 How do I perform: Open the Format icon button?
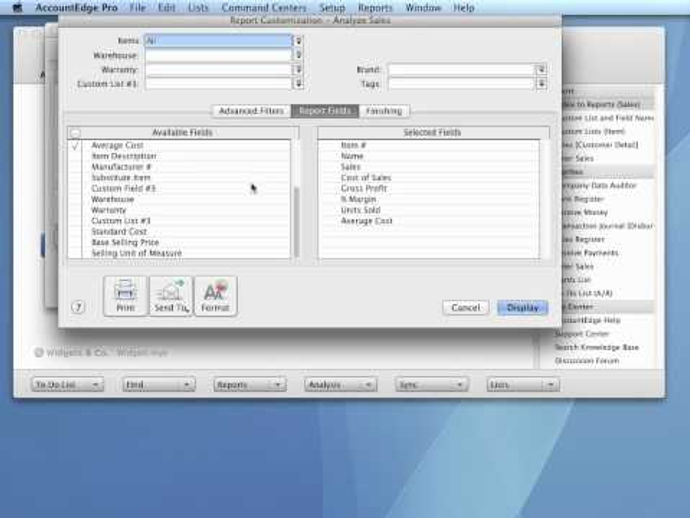[x=215, y=296]
